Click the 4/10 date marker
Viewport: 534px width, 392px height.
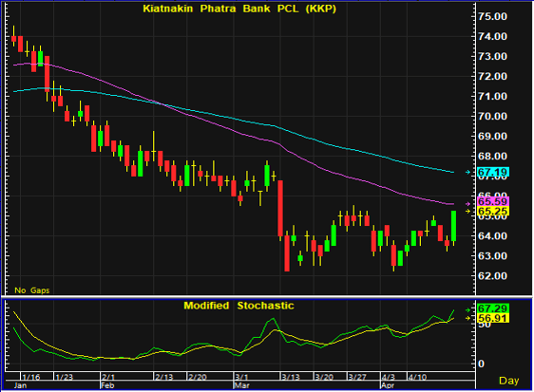click(417, 377)
